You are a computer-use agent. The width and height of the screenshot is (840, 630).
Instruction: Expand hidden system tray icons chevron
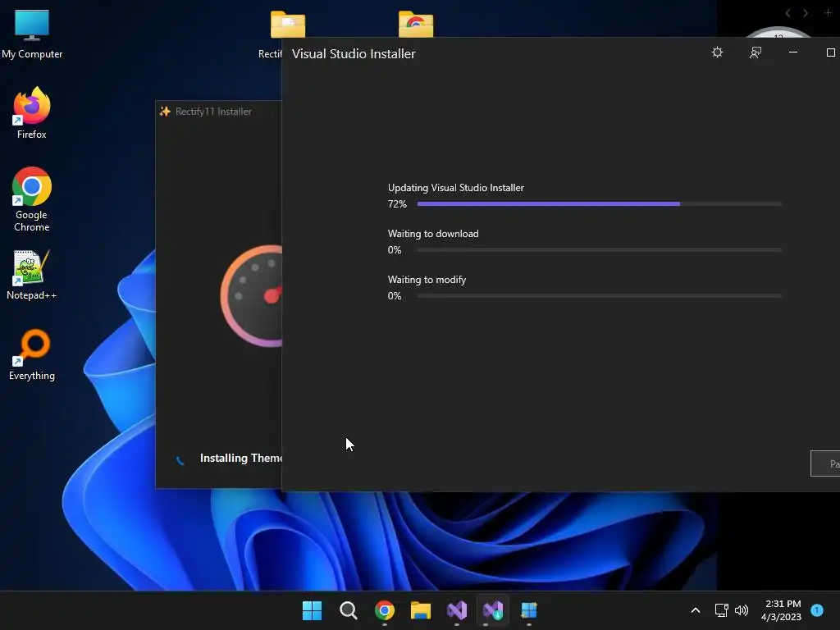tap(696, 610)
